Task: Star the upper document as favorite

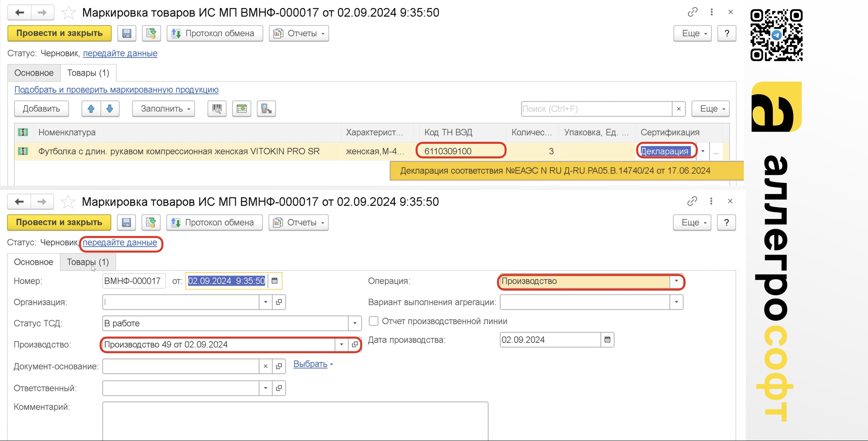Action: tap(68, 13)
